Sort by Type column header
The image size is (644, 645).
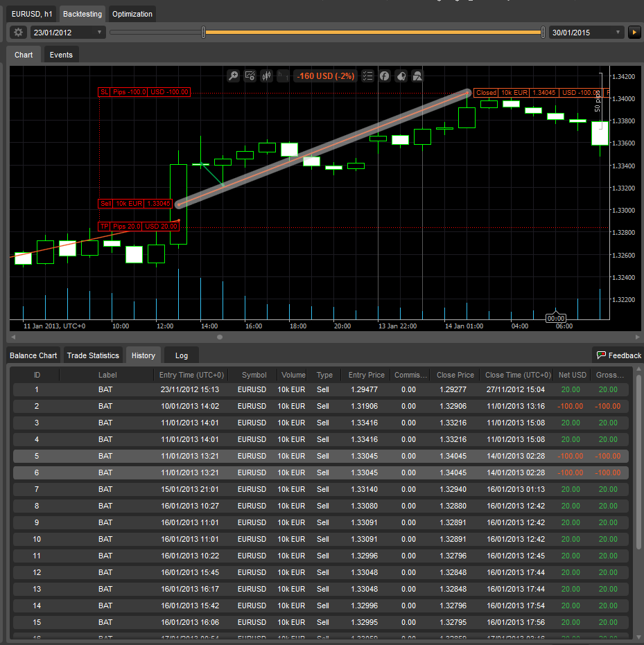324,375
